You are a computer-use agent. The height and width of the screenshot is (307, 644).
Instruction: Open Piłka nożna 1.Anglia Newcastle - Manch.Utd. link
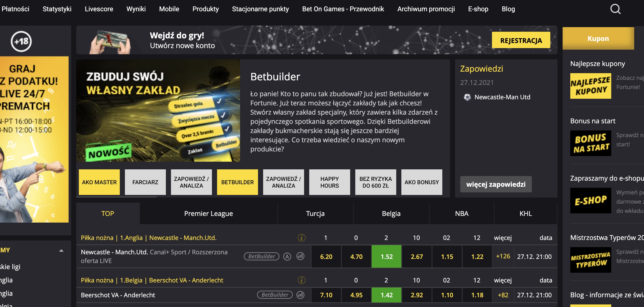[149, 238]
